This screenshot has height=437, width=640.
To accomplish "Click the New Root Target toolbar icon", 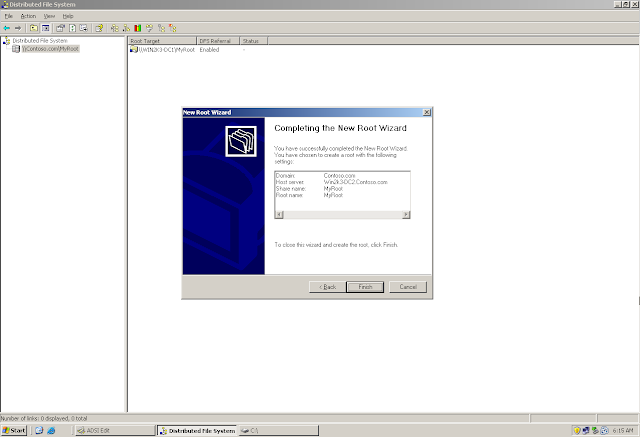I will [x=115, y=28].
